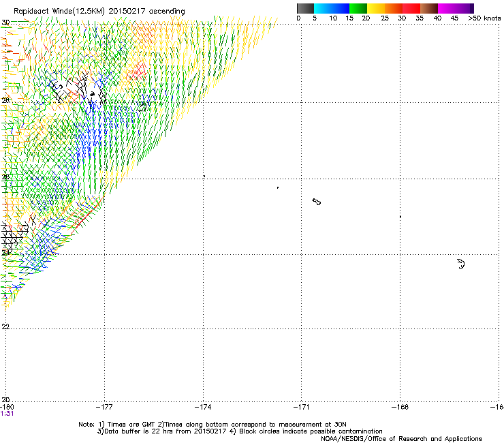Image resolution: width=504 pixels, height=443 pixels.
Task: Click the '>50 knots' legend label
Action: pyautogui.click(x=484, y=18)
